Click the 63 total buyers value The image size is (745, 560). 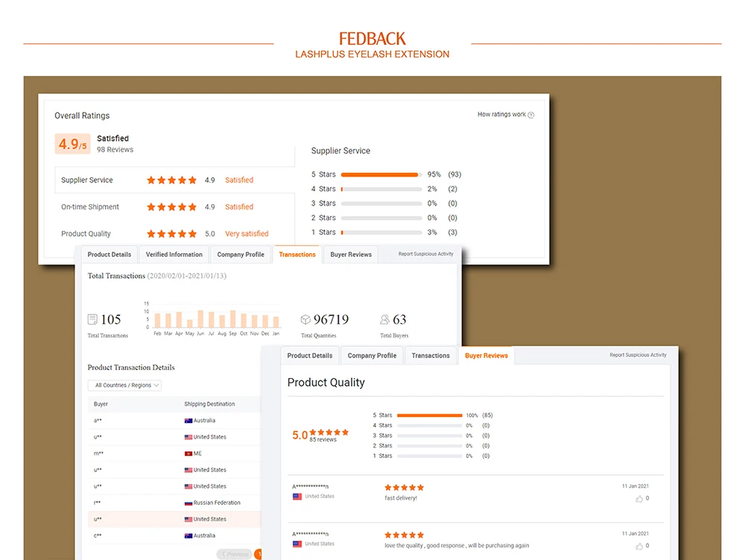click(x=399, y=319)
